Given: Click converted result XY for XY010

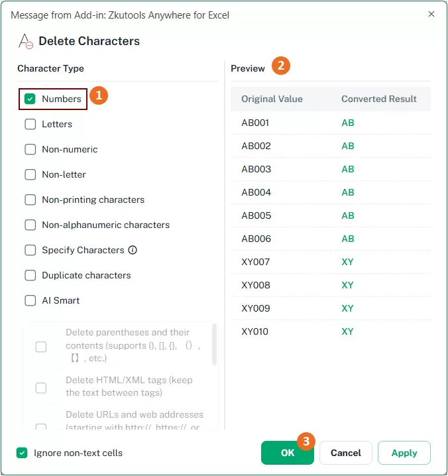Looking at the screenshot, I should click(x=347, y=331).
